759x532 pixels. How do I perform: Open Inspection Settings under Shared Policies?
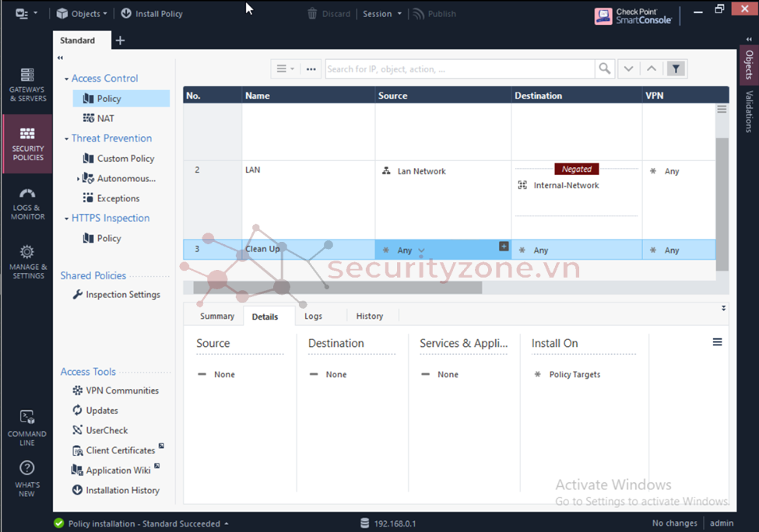click(x=116, y=294)
